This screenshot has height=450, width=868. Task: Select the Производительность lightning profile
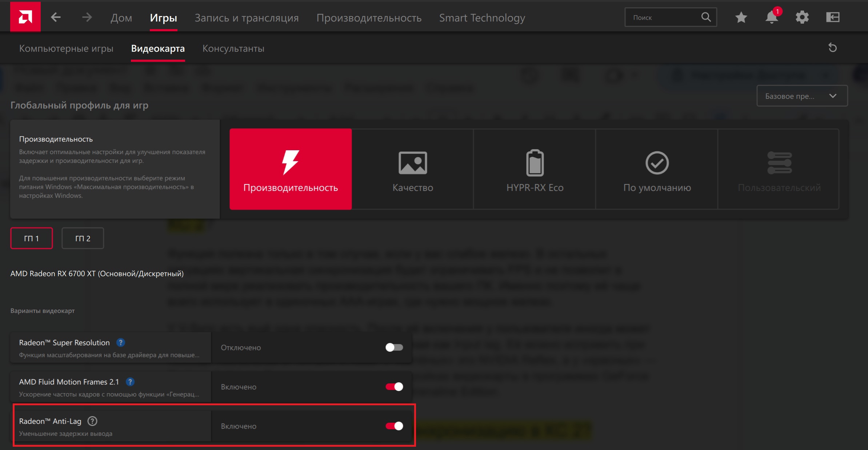coord(291,169)
